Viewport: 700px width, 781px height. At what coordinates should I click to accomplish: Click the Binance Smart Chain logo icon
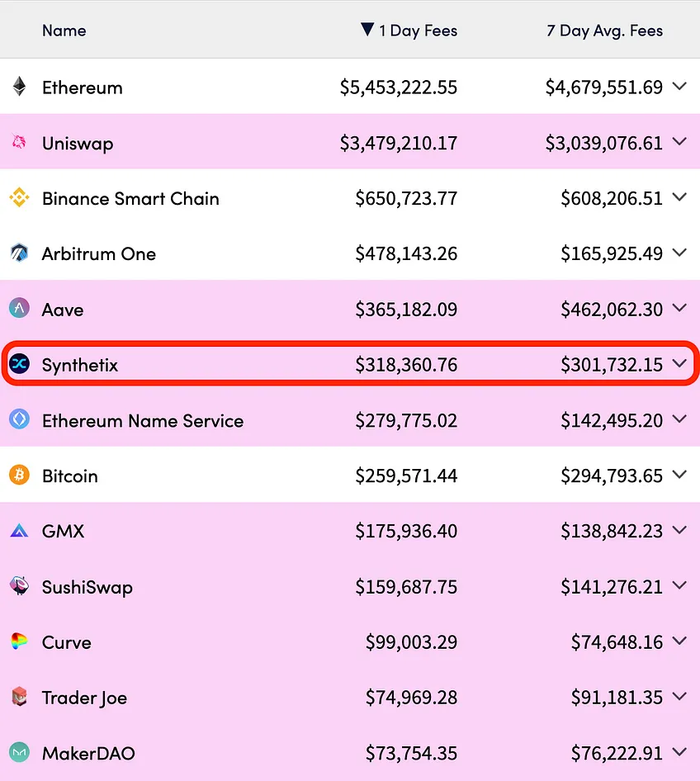pyautogui.click(x=20, y=198)
